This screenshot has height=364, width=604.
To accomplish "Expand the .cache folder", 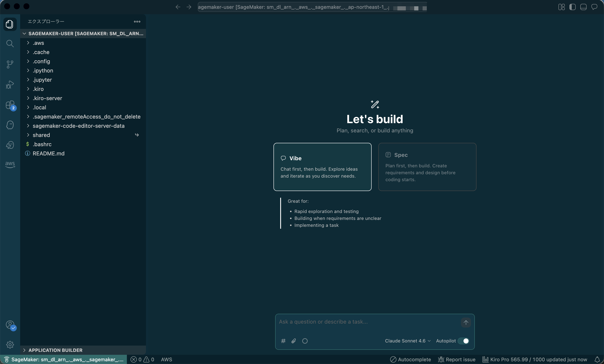I will tap(83, 52).
